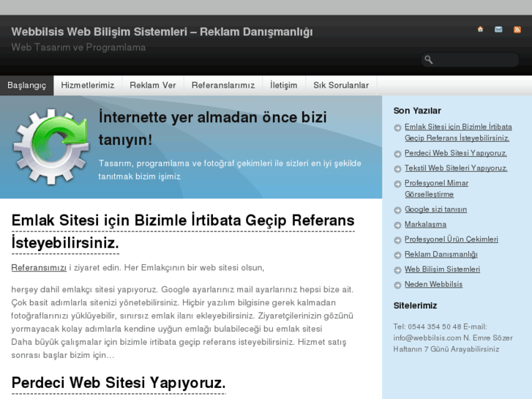The height and width of the screenshot is (399, 532).
Task: Click the Sitelerimiz sidebar heading
Action: pyautogui.click(x=415, y=305)
